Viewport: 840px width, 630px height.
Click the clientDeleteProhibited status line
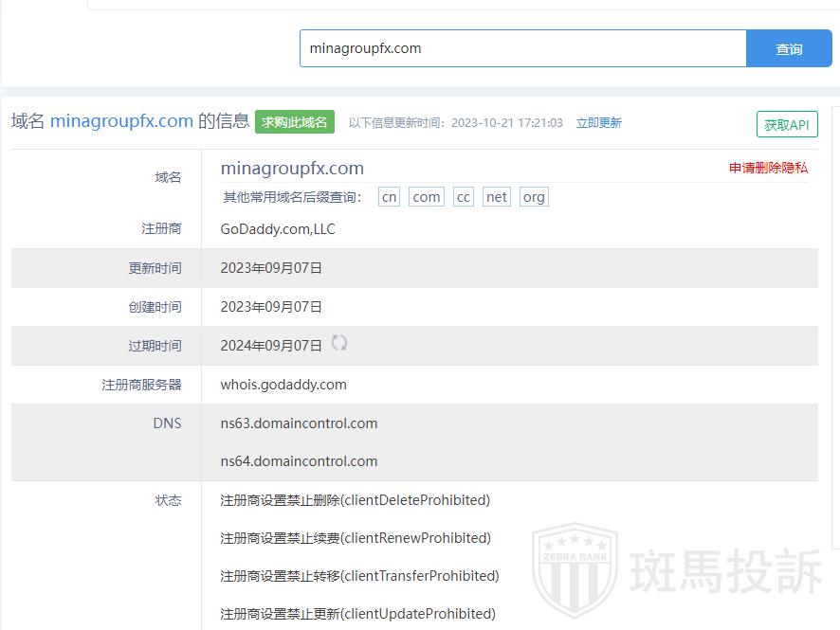[x=356, y=500]
